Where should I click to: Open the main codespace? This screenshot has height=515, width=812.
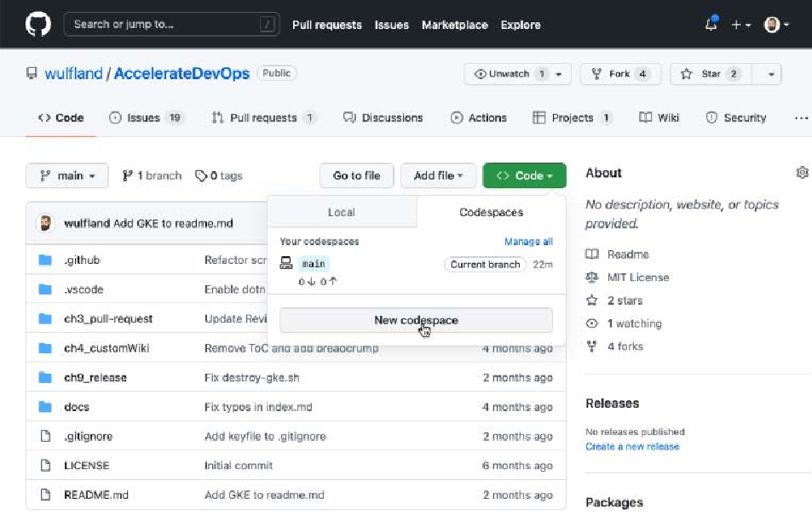coord(314,264)
